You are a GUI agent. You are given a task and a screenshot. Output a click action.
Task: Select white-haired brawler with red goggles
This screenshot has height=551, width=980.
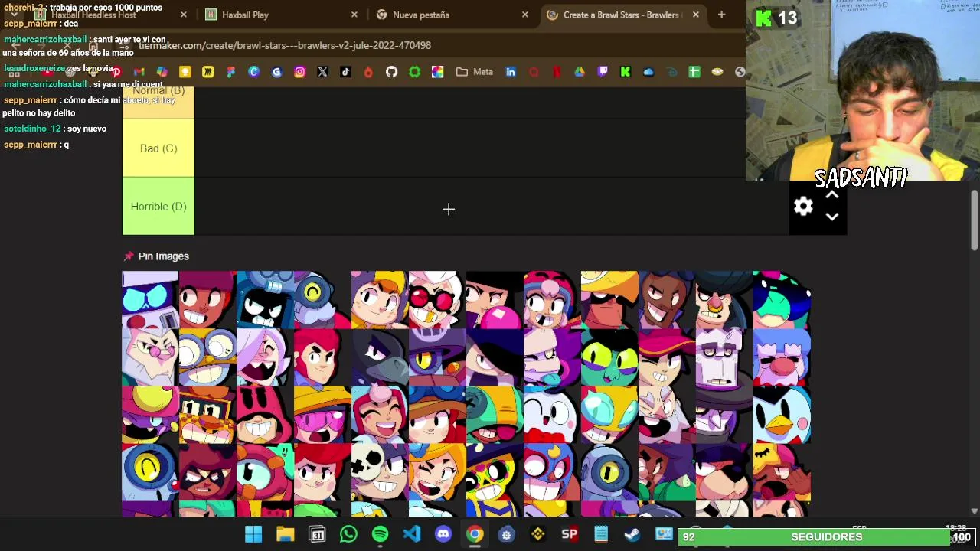(437, 299)
